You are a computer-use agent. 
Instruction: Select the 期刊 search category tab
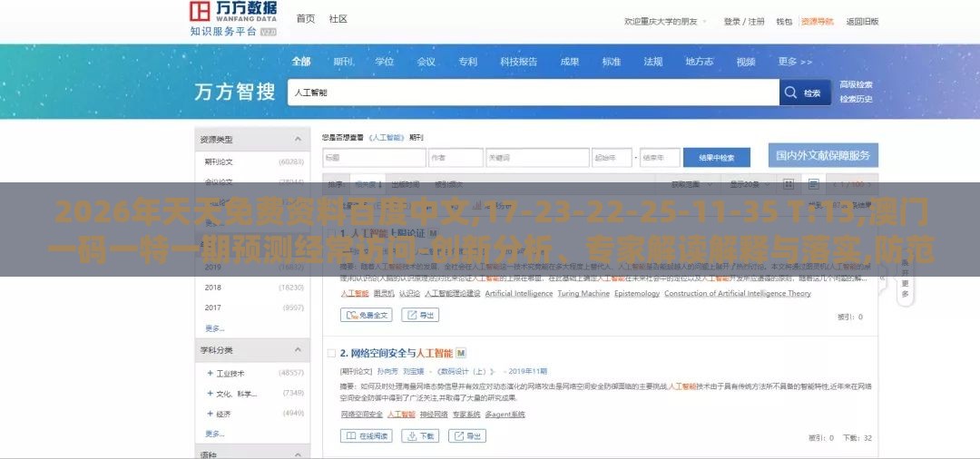[x=343, y=62]
